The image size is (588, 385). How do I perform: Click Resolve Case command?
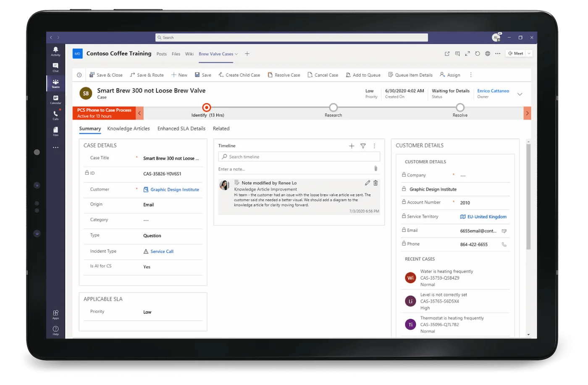pos(284,75)
